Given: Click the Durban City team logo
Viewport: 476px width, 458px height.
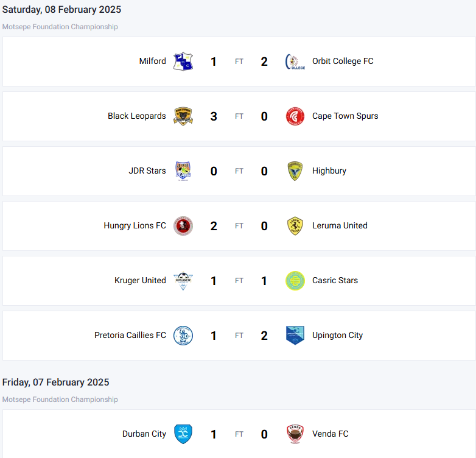Looking at the screenshot, I should point(183,434).
